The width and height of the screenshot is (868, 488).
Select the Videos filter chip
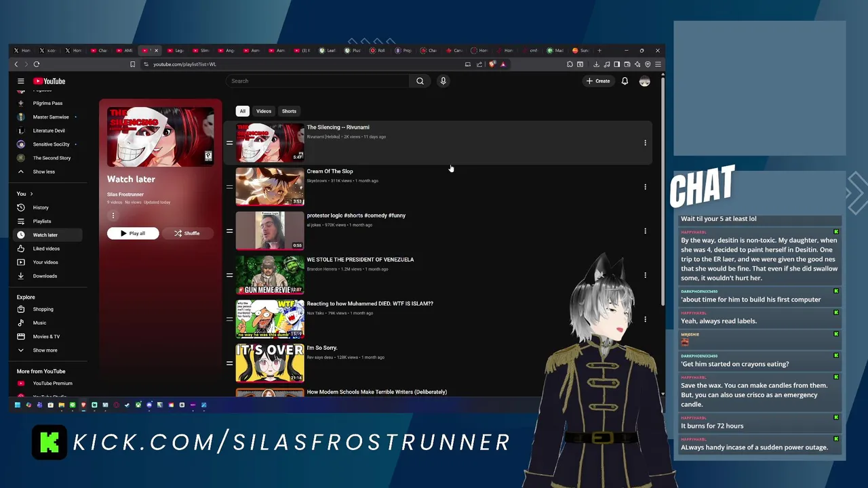(x=264, y=111)
